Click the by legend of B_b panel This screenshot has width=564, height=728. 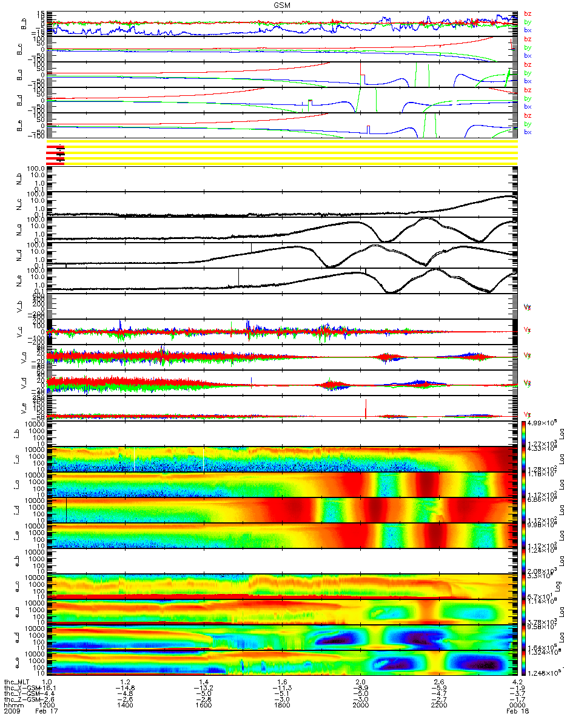tap(528, 22)
